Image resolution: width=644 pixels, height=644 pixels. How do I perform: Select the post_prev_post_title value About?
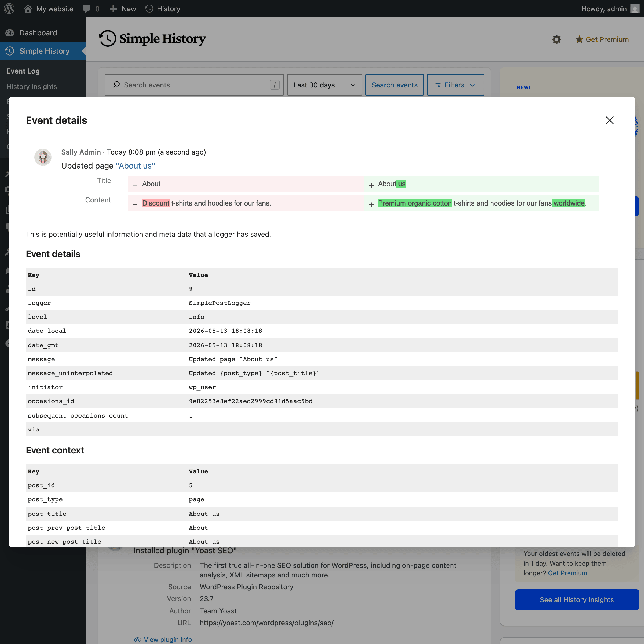point(198,528)
